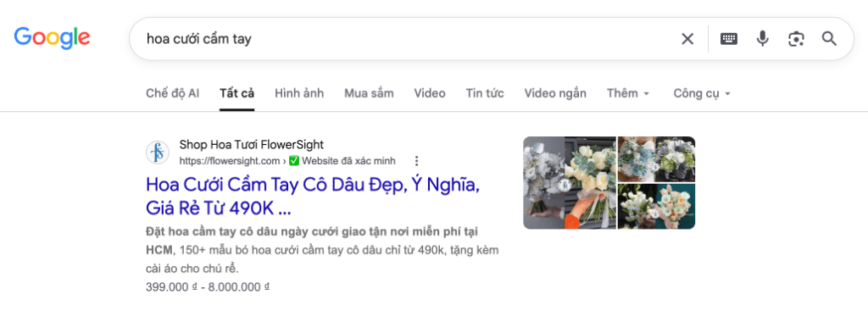The width and height of the screenshot is (868, 311).
Task: Submit search with the magnifying glass icon
Action: pyautogui.click(x=829, y=39)
